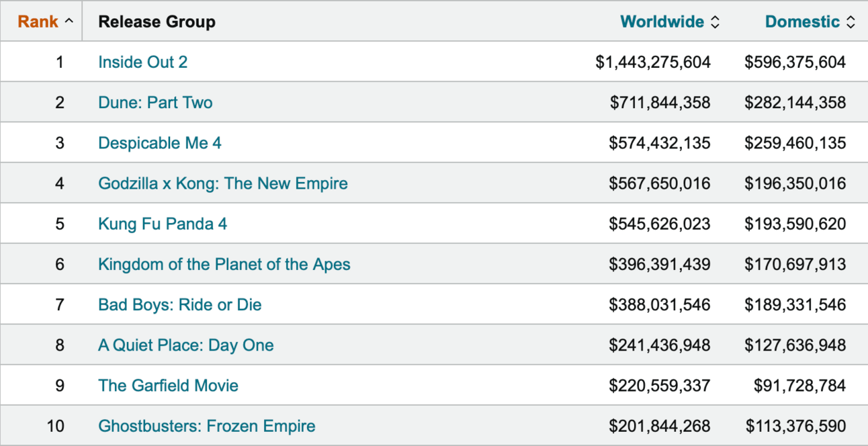Open Kingdom of the Planet of the Apes

click(x=224, y=264)
